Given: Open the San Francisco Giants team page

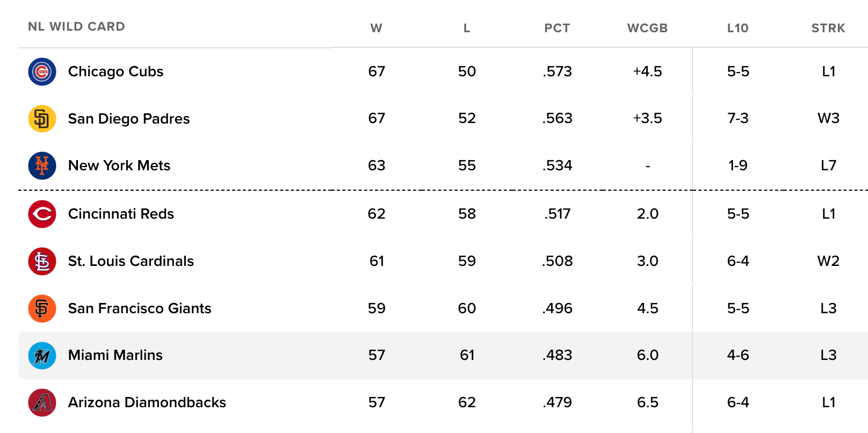Looking at the screenshot, I should tap(140, 308).
